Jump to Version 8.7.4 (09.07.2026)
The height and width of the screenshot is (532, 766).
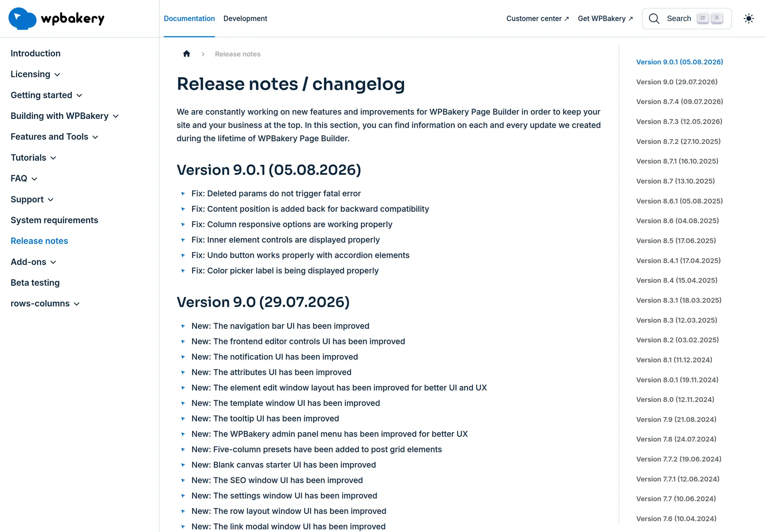(x=679, y=101)
